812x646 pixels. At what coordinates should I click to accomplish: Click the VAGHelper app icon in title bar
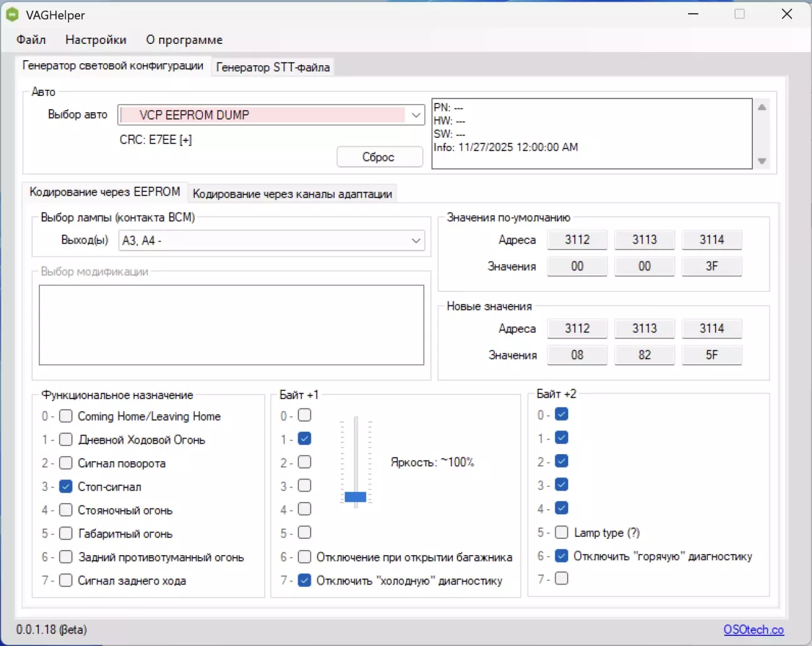[12, 14]
